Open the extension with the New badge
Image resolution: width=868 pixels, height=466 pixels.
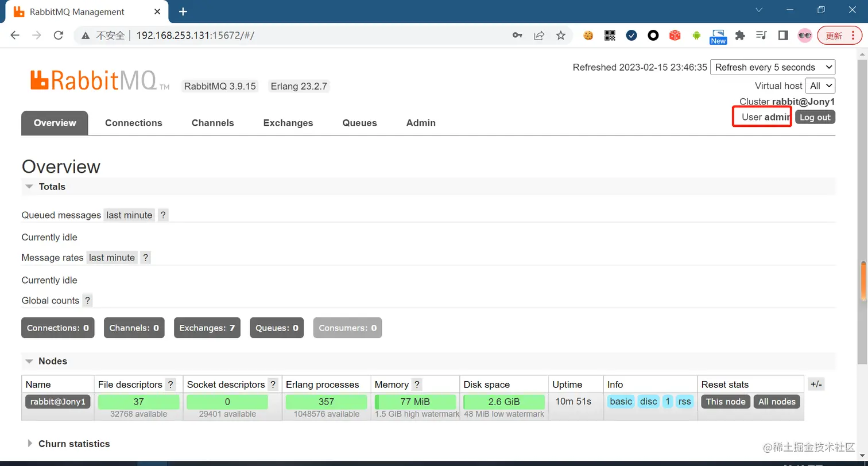(x=718, y=37)
